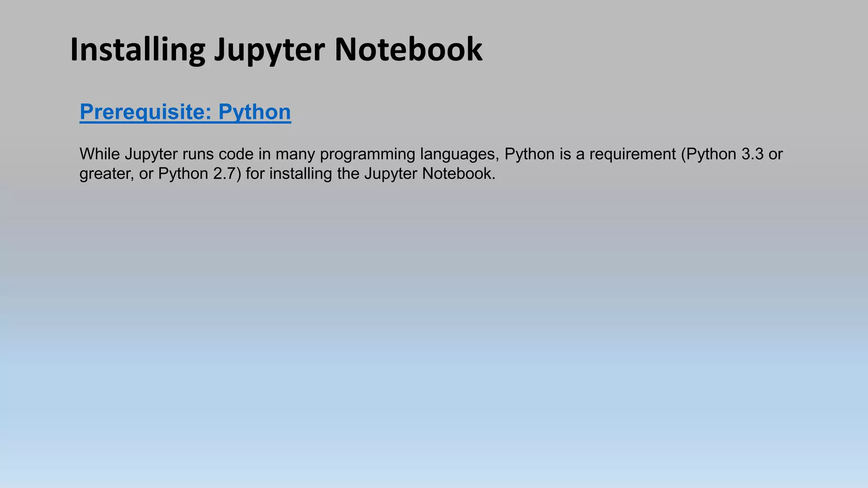Click the word While in the paragraph
Viewport: 868px width, 488px height.
(100, 154)
